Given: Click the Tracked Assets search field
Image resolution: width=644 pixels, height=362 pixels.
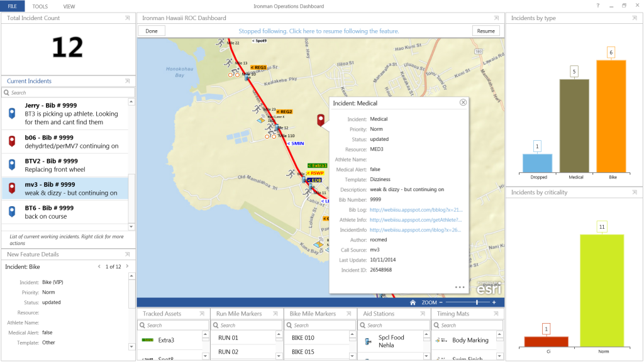Looking at the screenshot, I should tap(174, 326).
